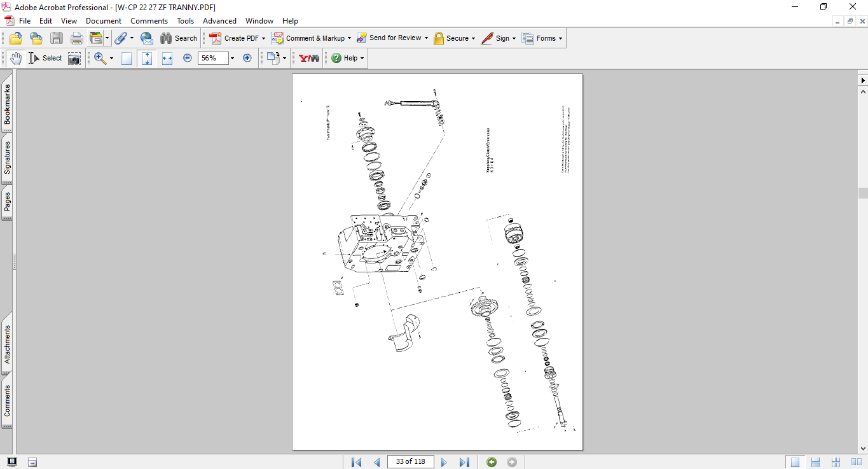This screenshot has width=868, height=469.
Task: Open the Document menu
Action: click(104, 21)
